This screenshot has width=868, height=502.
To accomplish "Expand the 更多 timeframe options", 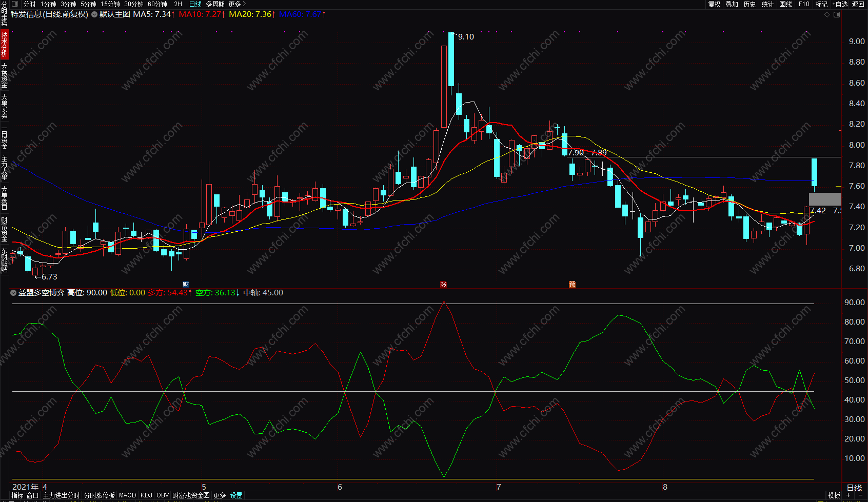I will 237,4.
